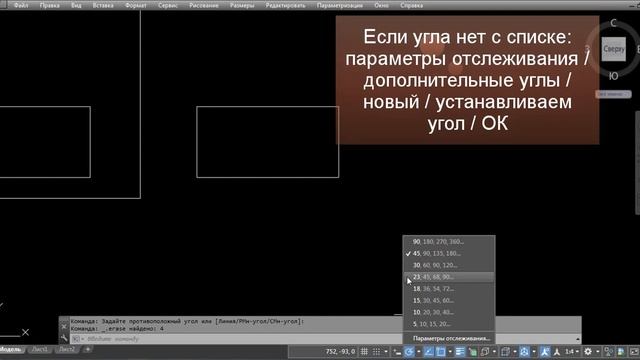Image resolution: width=640 pixels, height=360 pixels.
Task: Select checked 45, 90, 135, 180 option
Action: point(449,253)
